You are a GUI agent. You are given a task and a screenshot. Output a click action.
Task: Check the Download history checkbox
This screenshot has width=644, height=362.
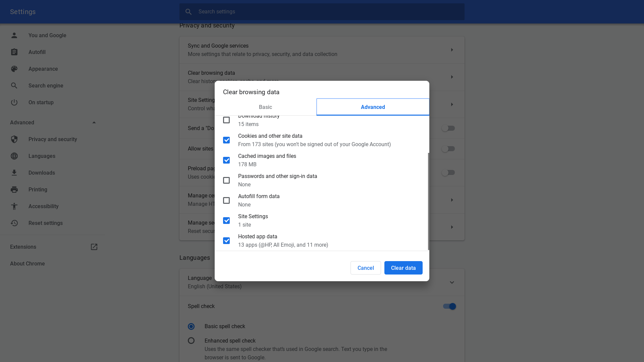point(226,120)
